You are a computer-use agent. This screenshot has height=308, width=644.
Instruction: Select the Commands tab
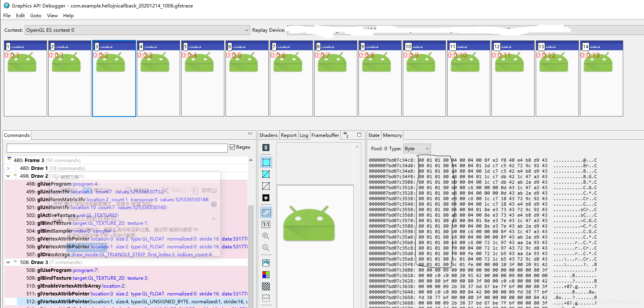point(17,135)
